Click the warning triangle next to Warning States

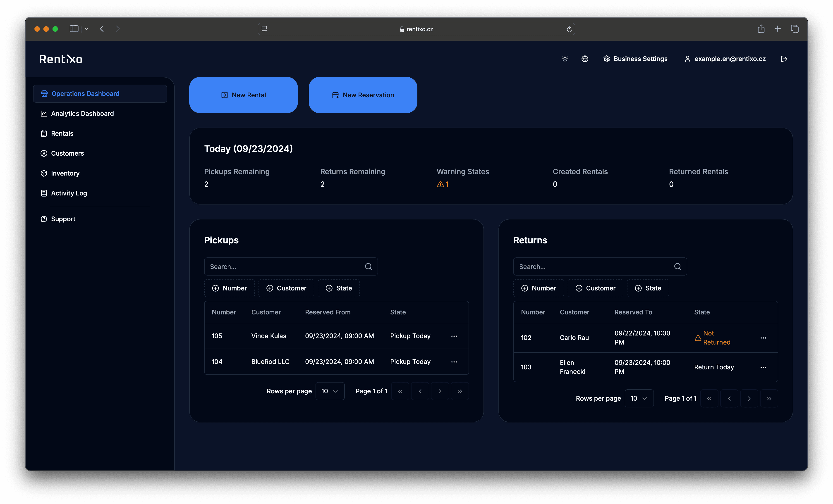[x=440, y=184]
